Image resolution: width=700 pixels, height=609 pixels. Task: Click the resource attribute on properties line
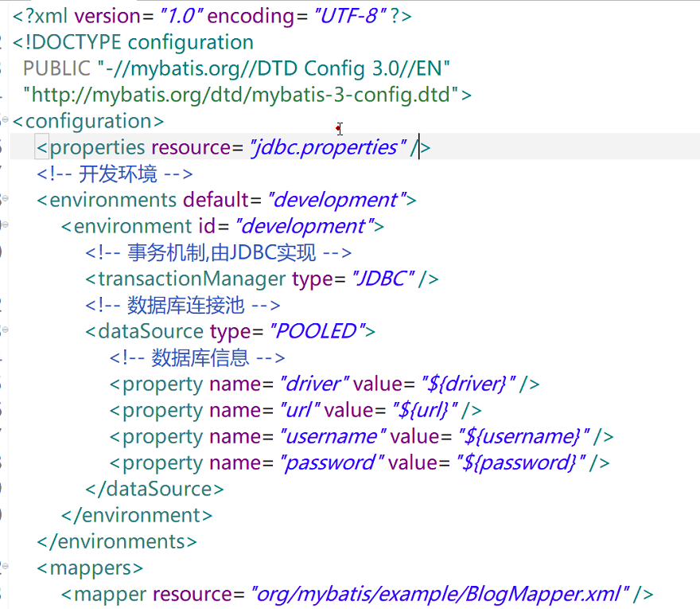(191, 147)
